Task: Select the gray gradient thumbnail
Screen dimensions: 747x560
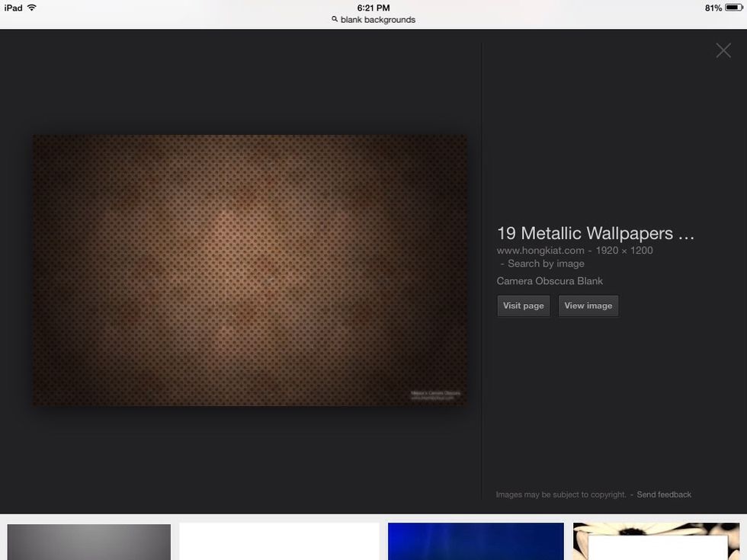Action: (89, 542)
